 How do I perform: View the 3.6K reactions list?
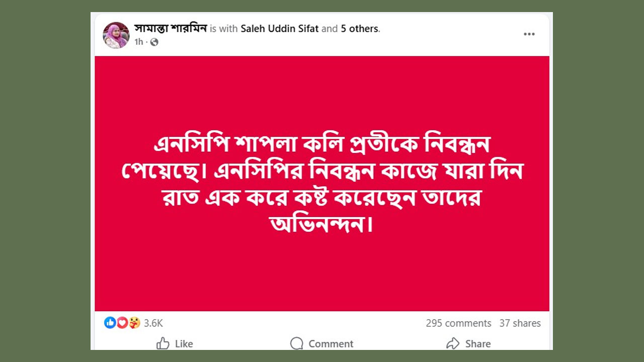coord(153,323)
